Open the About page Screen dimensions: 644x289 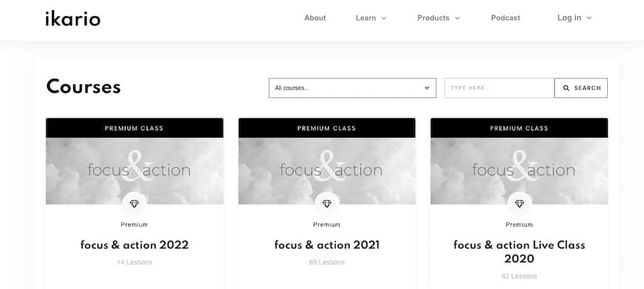pyautogui.click(x=315, y=18)
